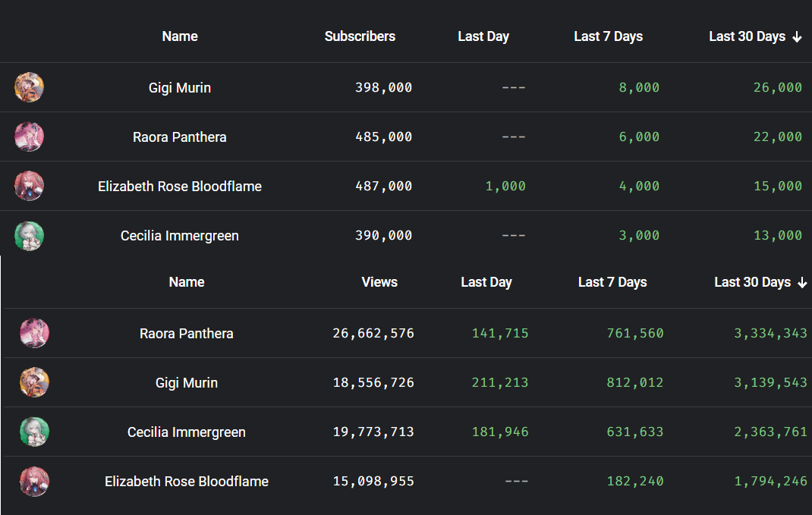Click the sort arrow beside Last 30 Days in Subscribers table

797,37
